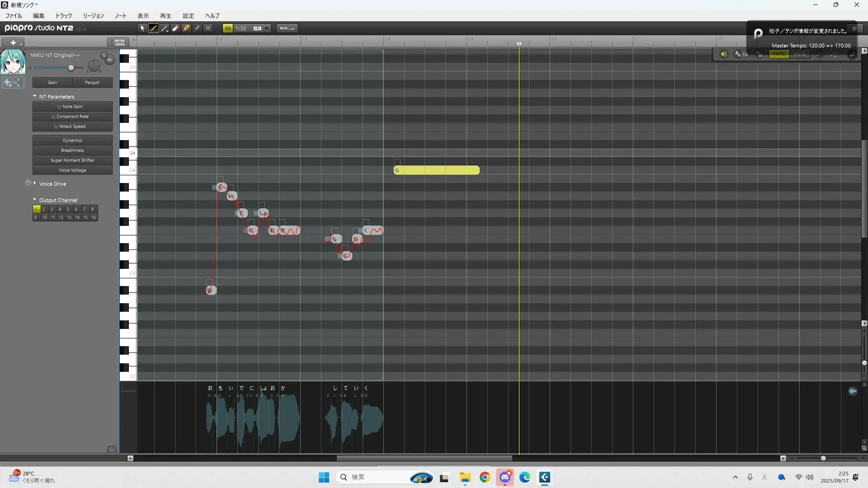Select the eraser tool
Image resolution: width=868 pixels, height=488 pixels.
175,28
